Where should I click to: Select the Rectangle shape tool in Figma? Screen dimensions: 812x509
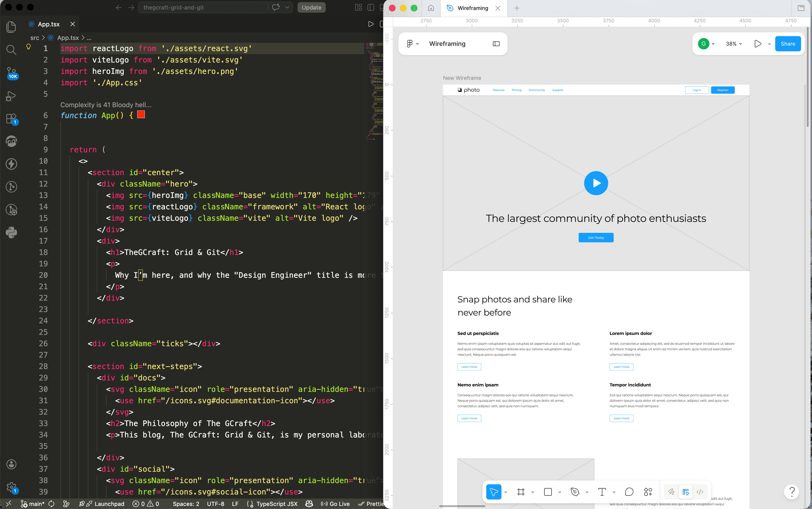(x=548, y=492)
